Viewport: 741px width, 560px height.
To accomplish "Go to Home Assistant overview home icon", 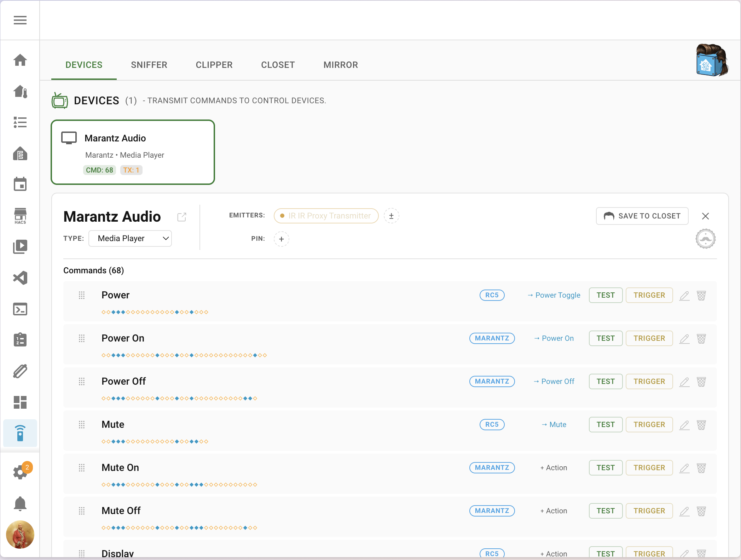I will click(20, 60).
